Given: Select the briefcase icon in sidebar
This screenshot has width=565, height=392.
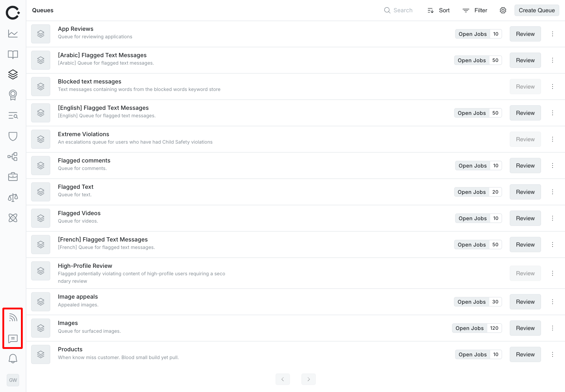Looking at the screenshot, I should pyautogui.click(x=13, y=177).
